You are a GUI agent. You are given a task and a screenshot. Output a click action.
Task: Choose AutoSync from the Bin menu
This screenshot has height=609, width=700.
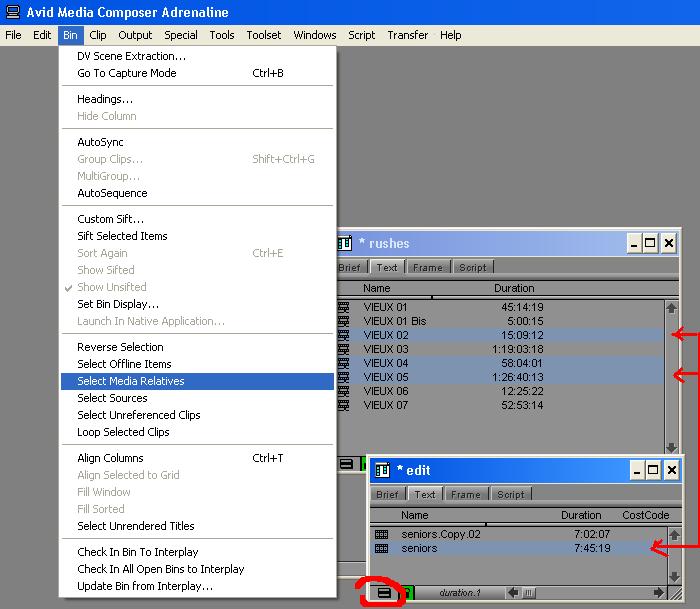(x=197, y=142)
